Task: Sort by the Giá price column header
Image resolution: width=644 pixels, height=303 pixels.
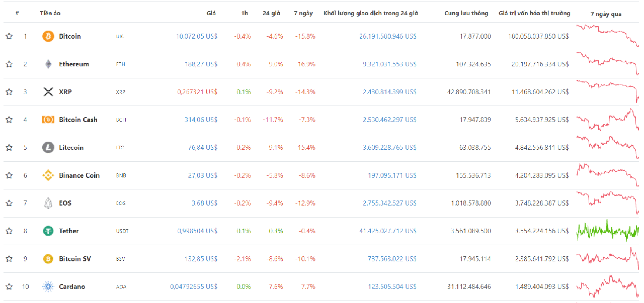Action: tap(211, 13)
